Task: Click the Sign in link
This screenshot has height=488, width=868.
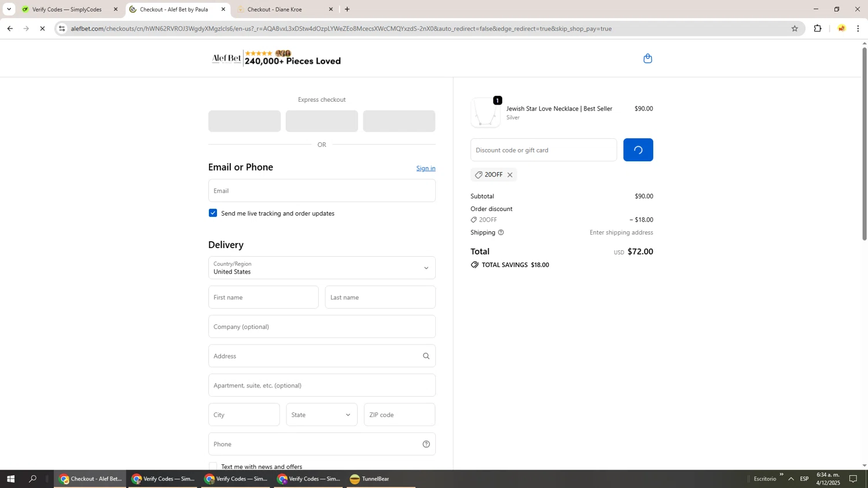Action: pyautogui.click(x=426, y=168)
